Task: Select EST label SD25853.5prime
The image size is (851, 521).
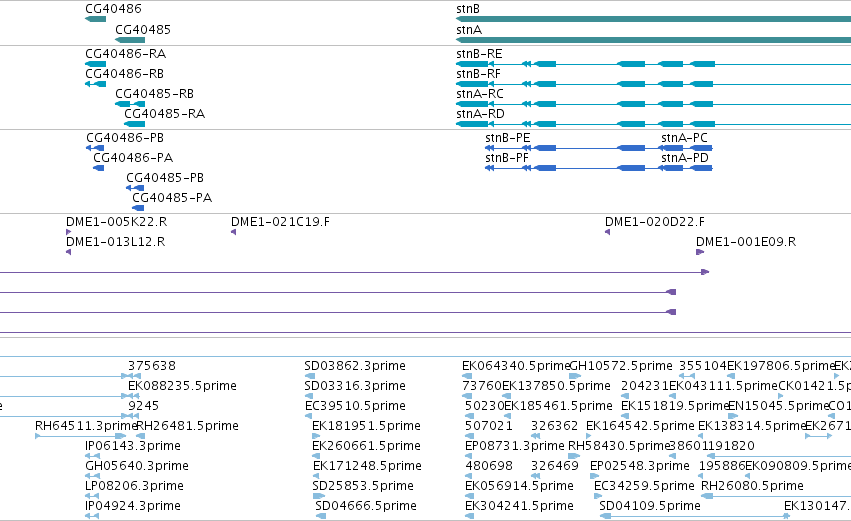Action: point(363,486)
